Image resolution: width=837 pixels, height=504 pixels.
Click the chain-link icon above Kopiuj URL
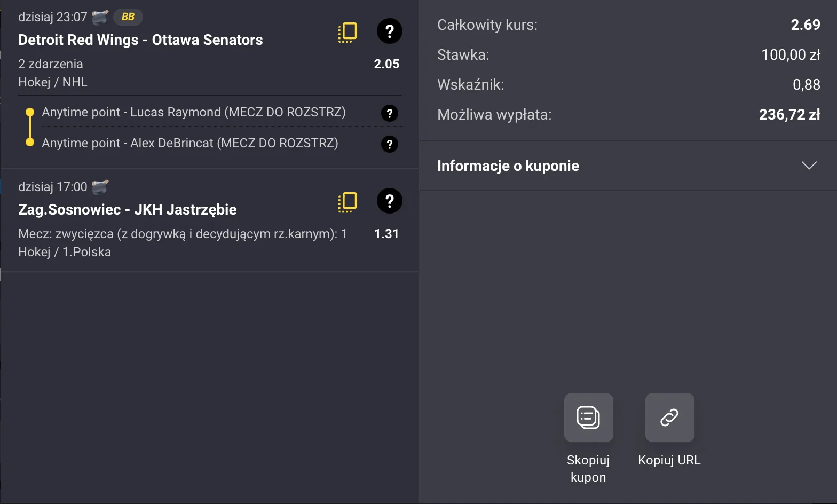tap(669, 418)
